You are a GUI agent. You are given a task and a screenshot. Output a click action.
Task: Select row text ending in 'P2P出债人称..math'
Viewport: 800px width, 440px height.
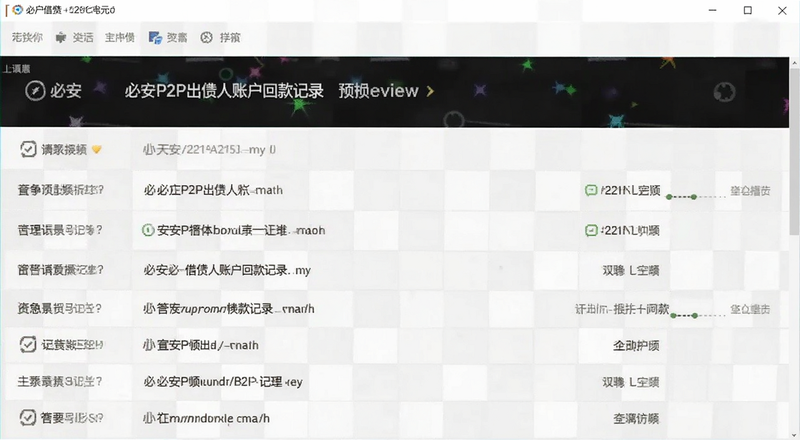coord(213,190)
